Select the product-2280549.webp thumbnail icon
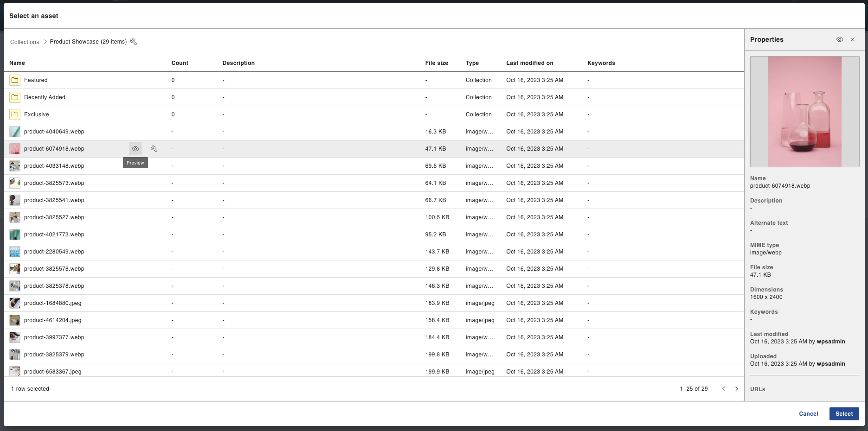Image resolution: width=868 pixels, height=431 pixels. (15, 252)
